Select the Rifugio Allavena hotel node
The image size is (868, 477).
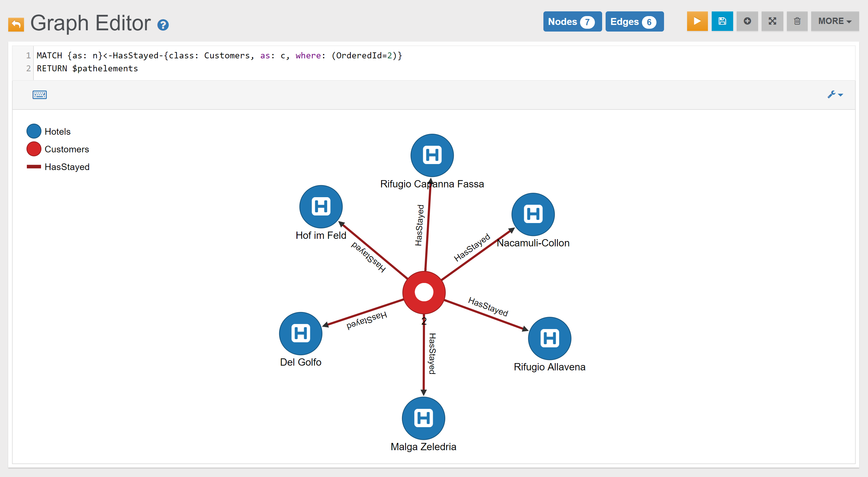pos(549,338)
